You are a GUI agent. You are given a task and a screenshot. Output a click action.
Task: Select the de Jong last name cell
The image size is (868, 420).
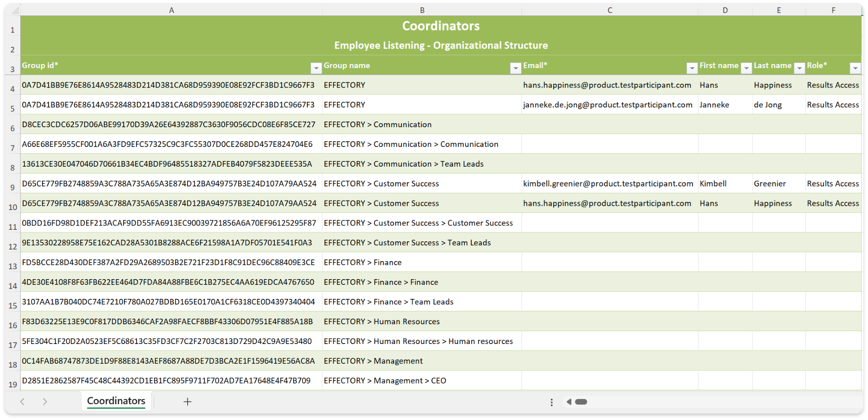coord(779,105)
